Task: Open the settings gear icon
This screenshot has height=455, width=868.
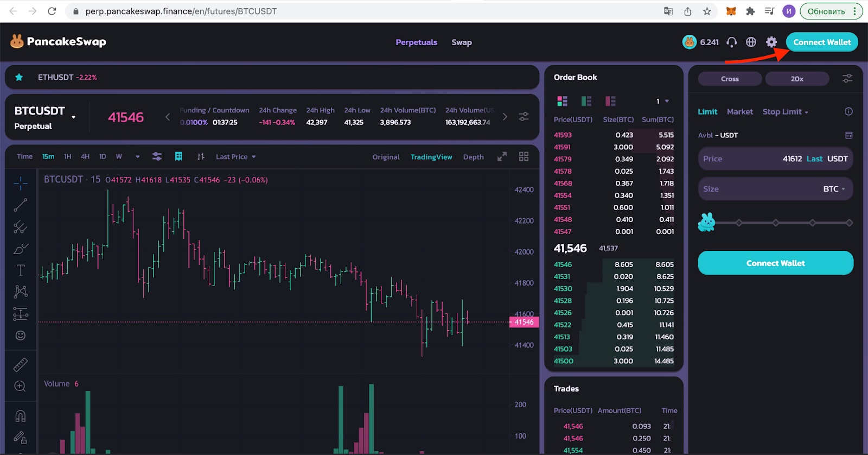Action: (x=771, y=42)
